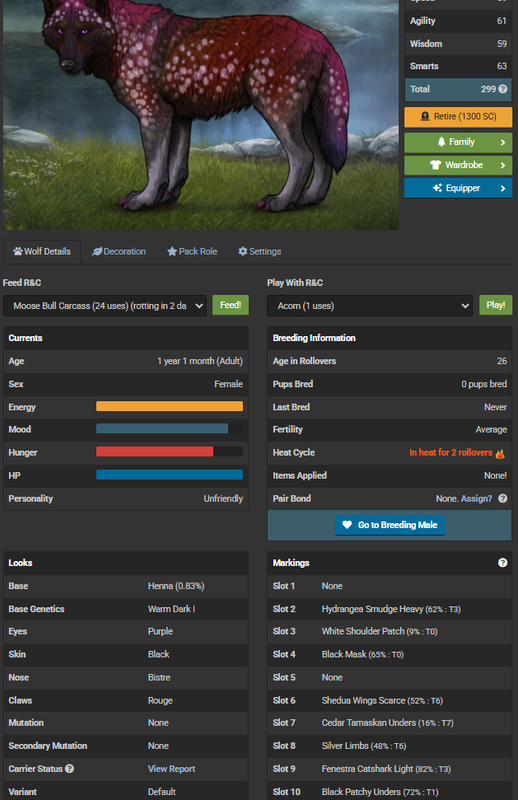Click the Warm Dark I base genetics value
Image resolution: width=518 pixels, height=800 pixels.
(171, 609)
